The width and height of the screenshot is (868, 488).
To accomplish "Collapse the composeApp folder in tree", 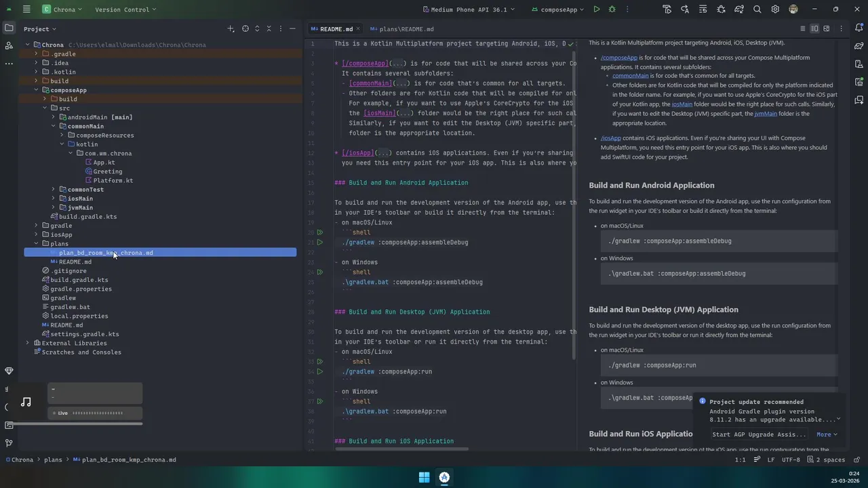I will click(37, 90).
